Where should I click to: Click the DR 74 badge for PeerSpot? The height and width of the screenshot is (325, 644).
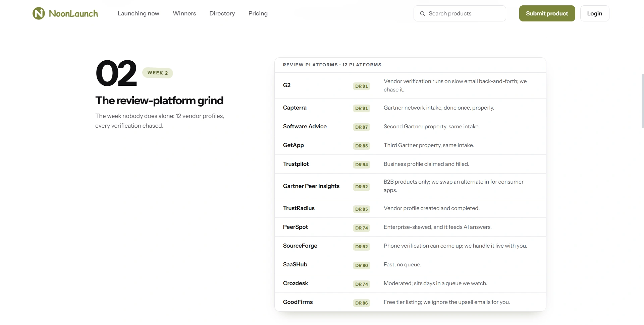click(x=362, y=228)
